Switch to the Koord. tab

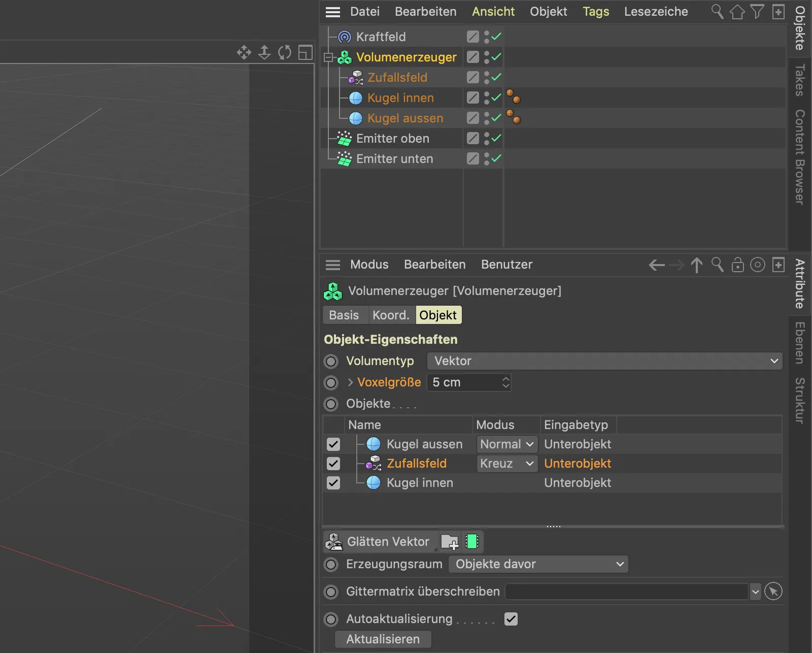(x=391, y=315)
